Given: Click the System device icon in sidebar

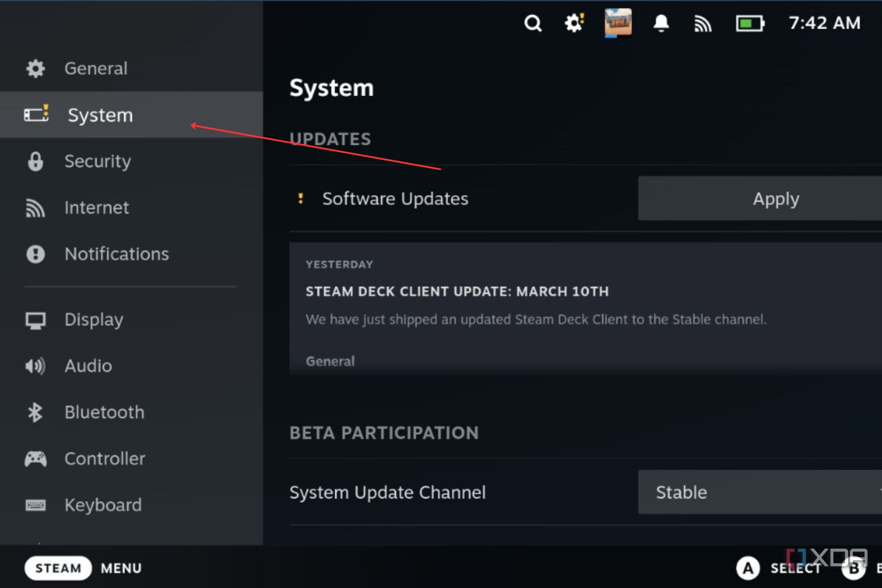Looking at the screenshot, I should pyautogui.click(x=36, y=114).
